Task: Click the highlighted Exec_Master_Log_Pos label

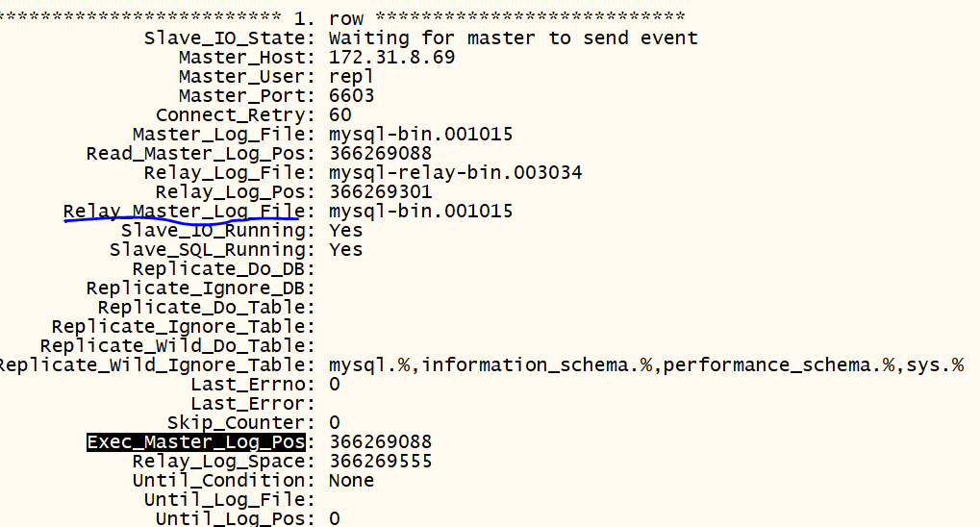Action: [196, 442]
